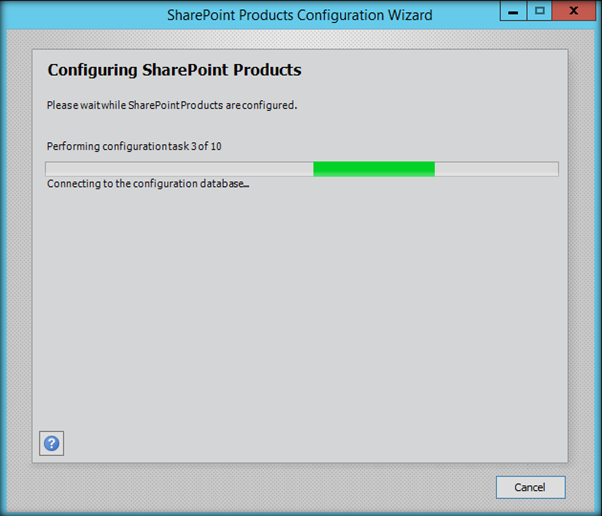
Task: Click the SharePoint Products Configuration Wizard title text
Action: (x=299, y=15)
